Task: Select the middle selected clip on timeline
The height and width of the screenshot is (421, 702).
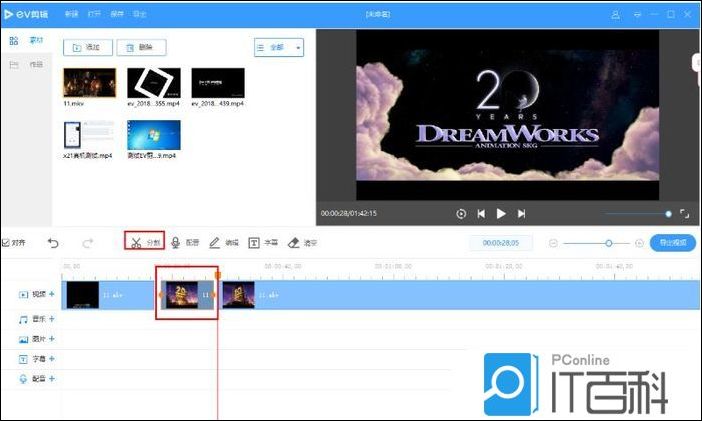Action: point(188,295)
